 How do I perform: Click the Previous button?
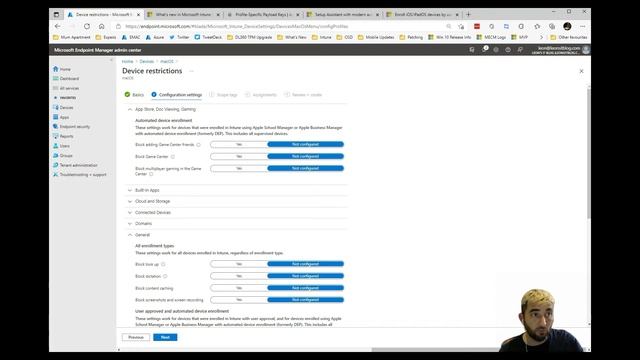pyautogui.click(x=136, y=337)
